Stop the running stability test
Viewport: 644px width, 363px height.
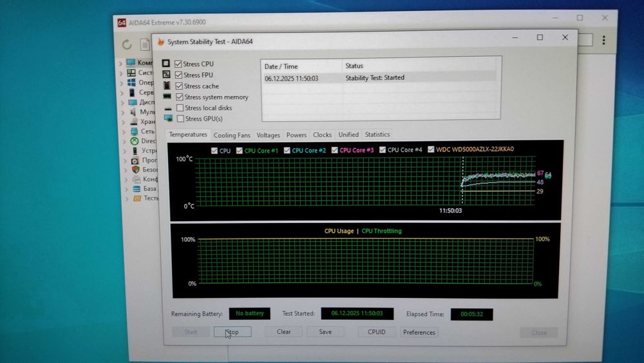pyautogui.click(x=232, y=332)
